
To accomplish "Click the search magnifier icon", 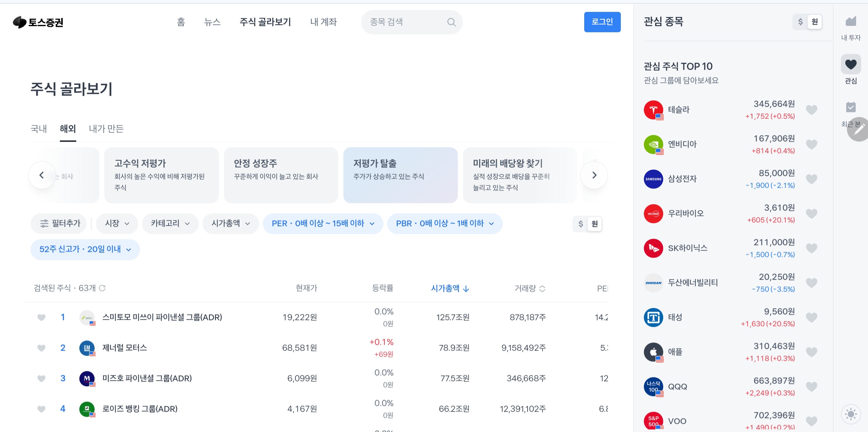I will pyautogui.click(x=451, y=22).
